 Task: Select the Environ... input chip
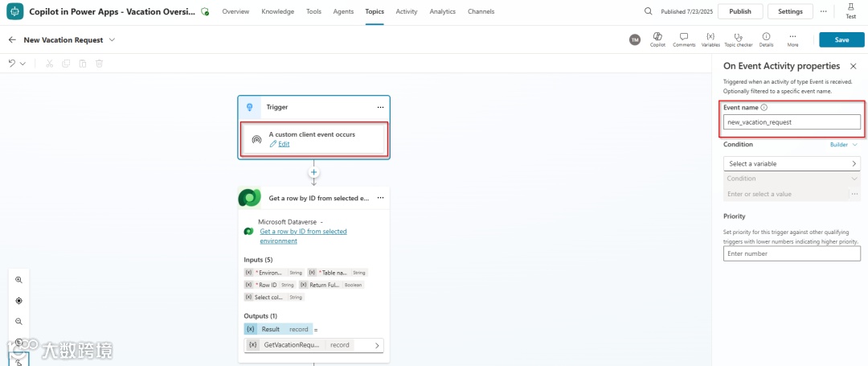pos(274,273)
